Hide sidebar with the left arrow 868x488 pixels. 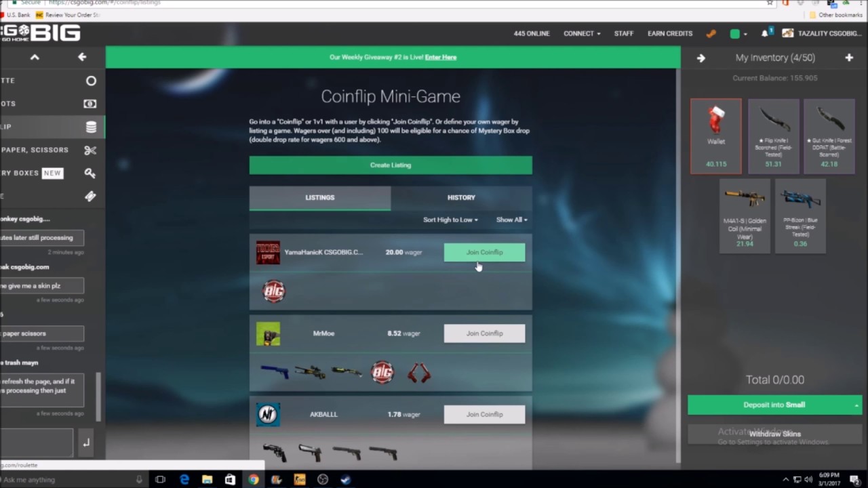(x=82, y=58)
